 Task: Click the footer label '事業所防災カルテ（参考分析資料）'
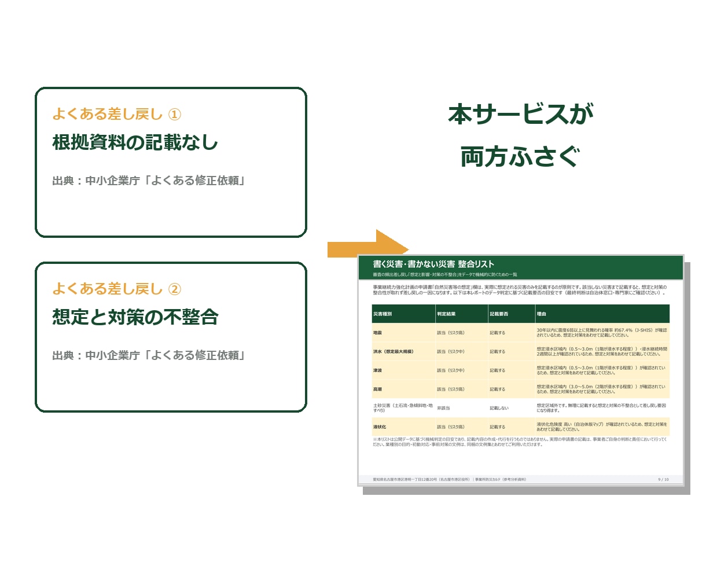pos(501,479)
